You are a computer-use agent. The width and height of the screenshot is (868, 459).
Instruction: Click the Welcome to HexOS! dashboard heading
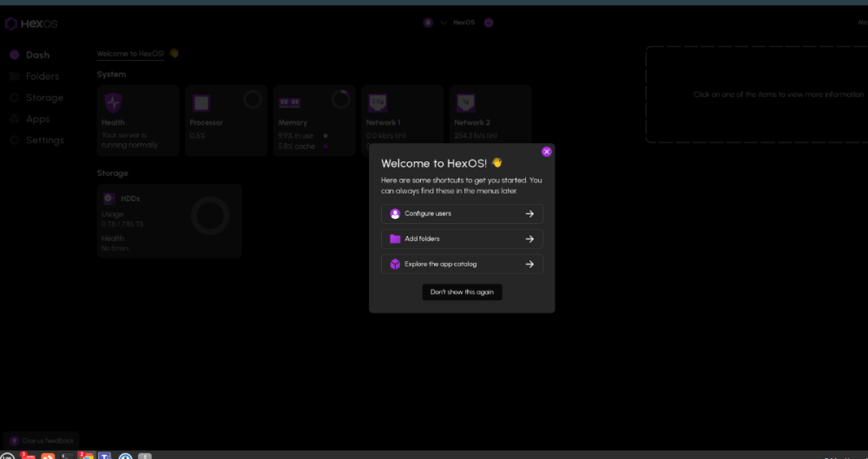(131, 54)
